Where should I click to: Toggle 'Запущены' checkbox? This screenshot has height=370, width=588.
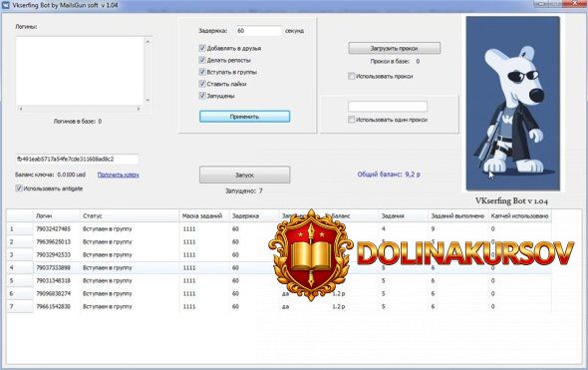[202, 96]
